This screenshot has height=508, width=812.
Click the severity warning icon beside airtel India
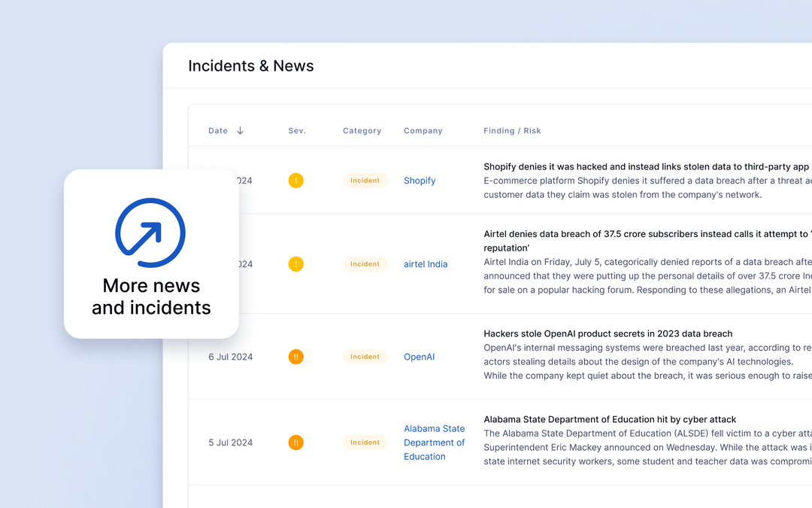pyautogui.click(x=295, y=264)
